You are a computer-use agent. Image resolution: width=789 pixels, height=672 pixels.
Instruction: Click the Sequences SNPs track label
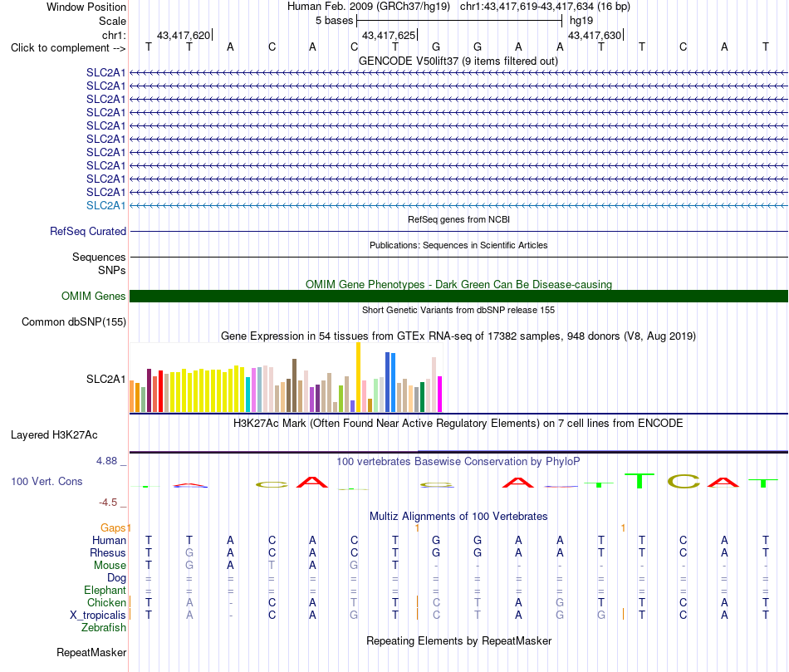[99, 264]
